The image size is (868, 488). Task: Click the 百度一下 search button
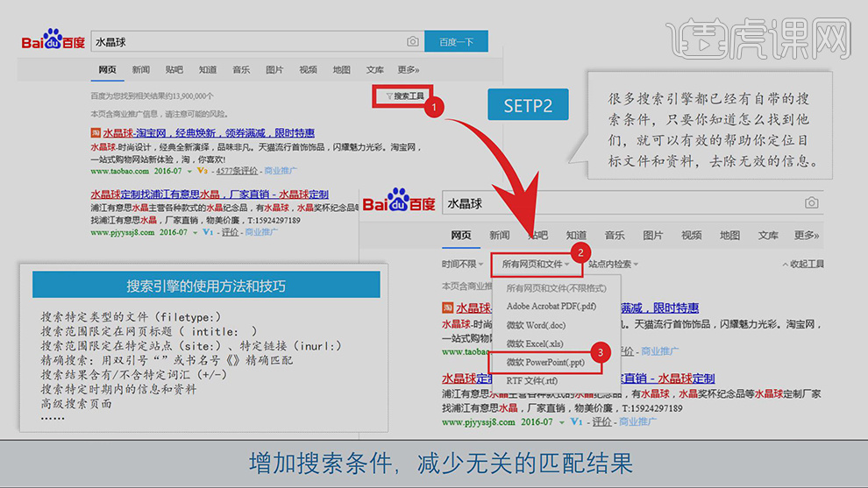pyautogui.click(x=456, y=41)
